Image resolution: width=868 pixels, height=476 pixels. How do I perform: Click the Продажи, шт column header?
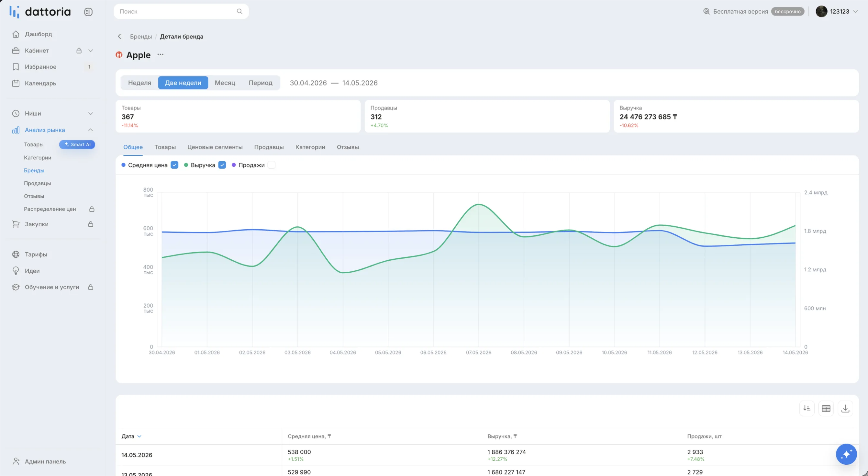[x=704, y=436]
